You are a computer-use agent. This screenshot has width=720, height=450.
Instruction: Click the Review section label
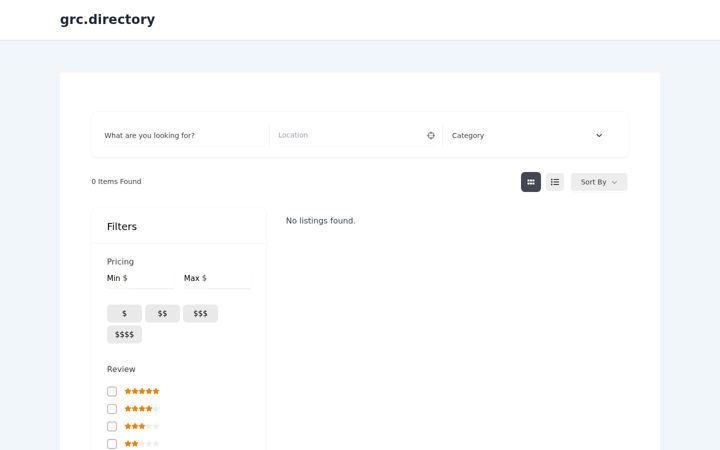point(121,369)
